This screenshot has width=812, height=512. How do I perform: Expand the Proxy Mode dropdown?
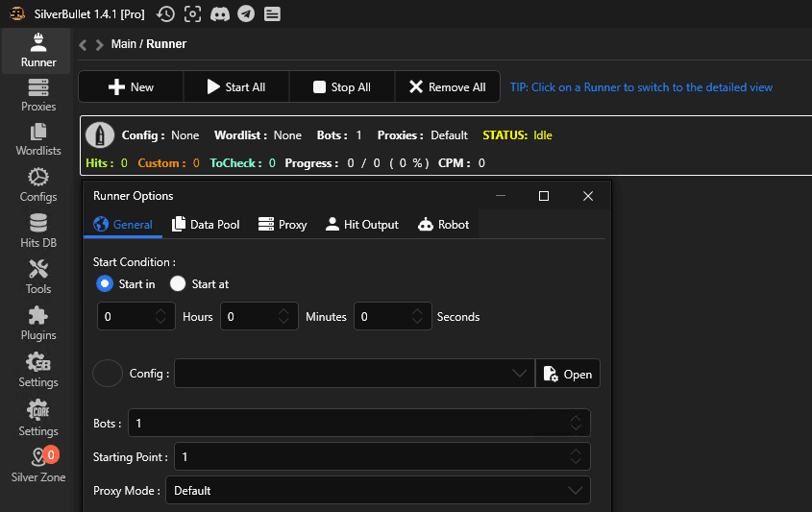(575, 490)
